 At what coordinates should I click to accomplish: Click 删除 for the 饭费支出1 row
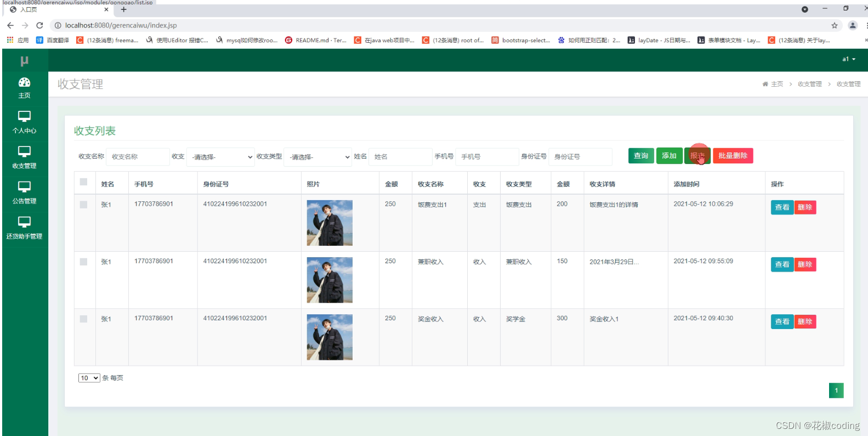(805, 207)
